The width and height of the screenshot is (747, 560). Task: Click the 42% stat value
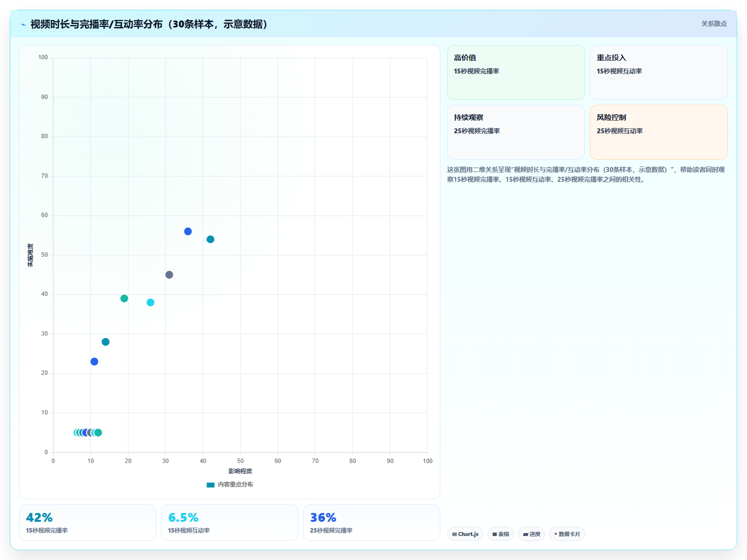click(39, 517)
